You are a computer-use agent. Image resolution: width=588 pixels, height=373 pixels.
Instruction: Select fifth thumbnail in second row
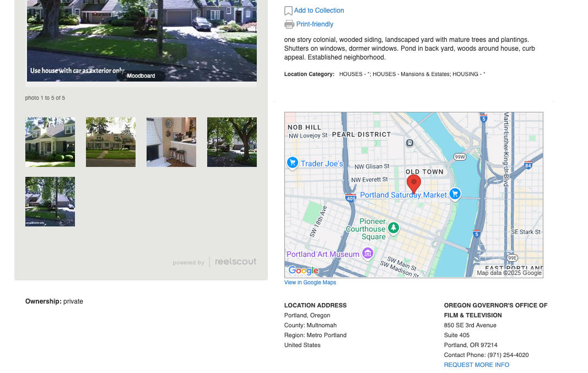click(x=50, y=202)
